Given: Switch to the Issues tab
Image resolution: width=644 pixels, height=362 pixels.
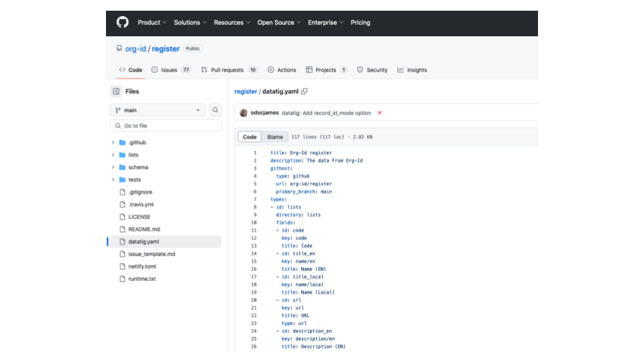Looking at the screenshot, I should [x=171, y=70].
